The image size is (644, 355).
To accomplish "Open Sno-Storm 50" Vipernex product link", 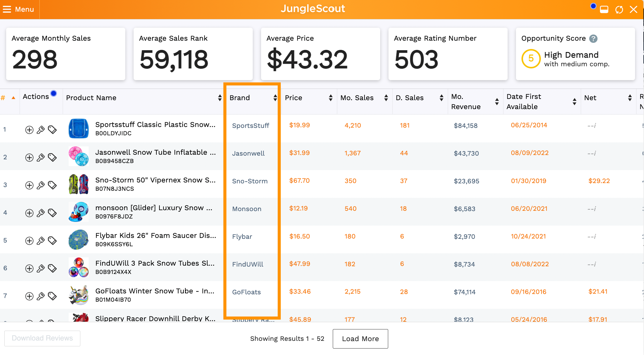I will point(155,180).
